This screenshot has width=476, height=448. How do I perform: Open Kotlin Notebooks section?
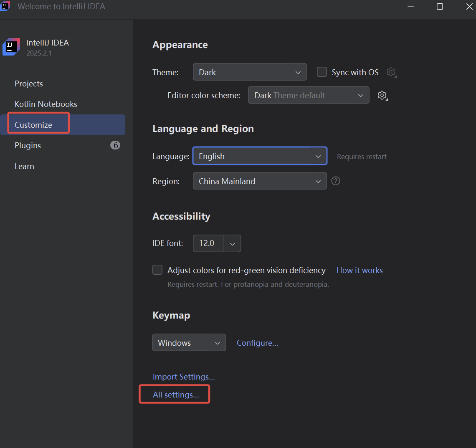(x=46, y=104)
